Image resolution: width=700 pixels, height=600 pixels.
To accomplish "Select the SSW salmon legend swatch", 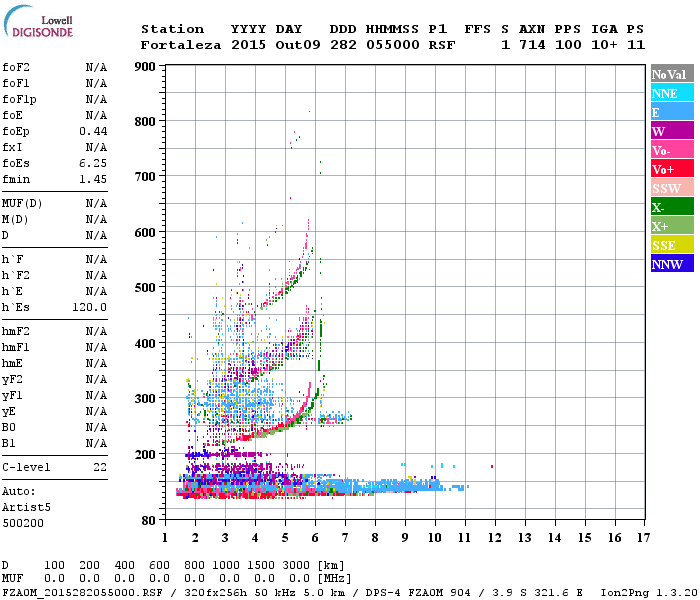I will tap(672, 188).
